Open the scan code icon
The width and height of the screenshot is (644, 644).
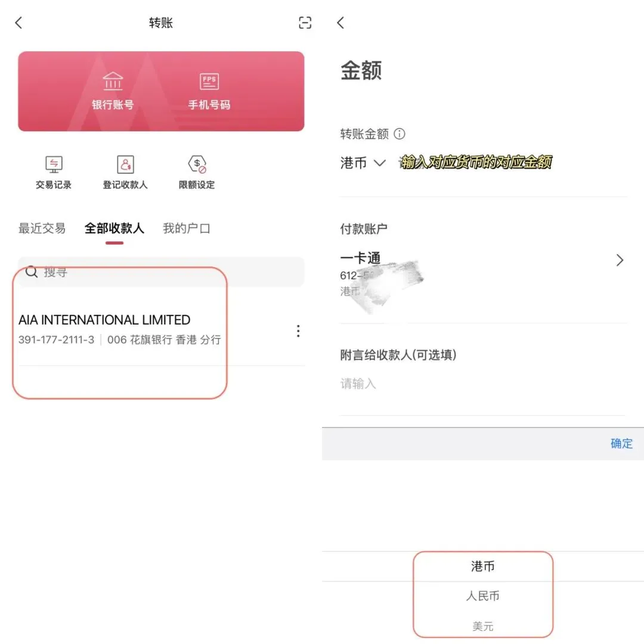305,23
